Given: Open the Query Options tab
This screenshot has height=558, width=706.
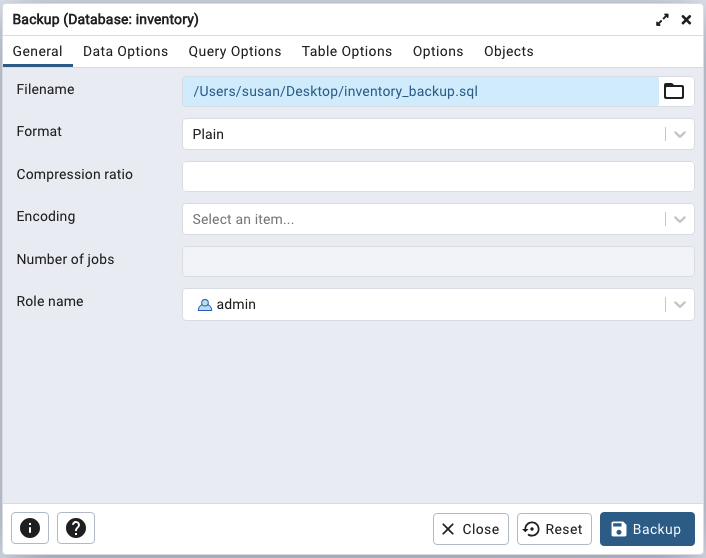Looking at the screenshot, I should click(x=235, y=51).
